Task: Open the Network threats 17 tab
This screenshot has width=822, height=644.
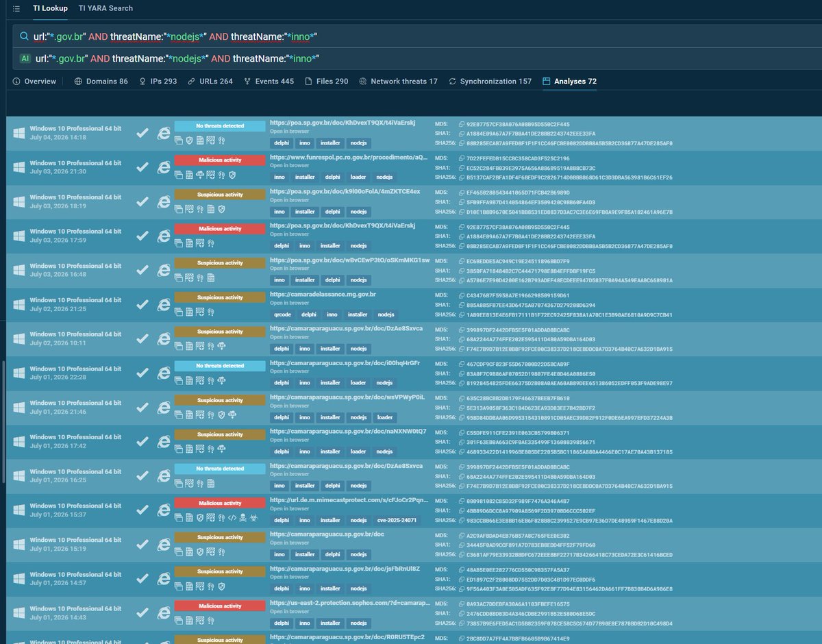Action: coord(398,82)
